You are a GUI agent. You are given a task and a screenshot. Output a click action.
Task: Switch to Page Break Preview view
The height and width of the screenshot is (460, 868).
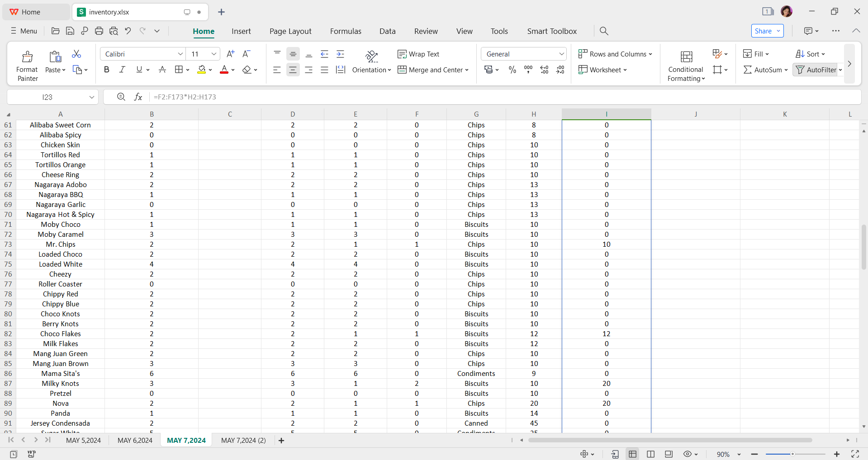(x=651, y=454)
